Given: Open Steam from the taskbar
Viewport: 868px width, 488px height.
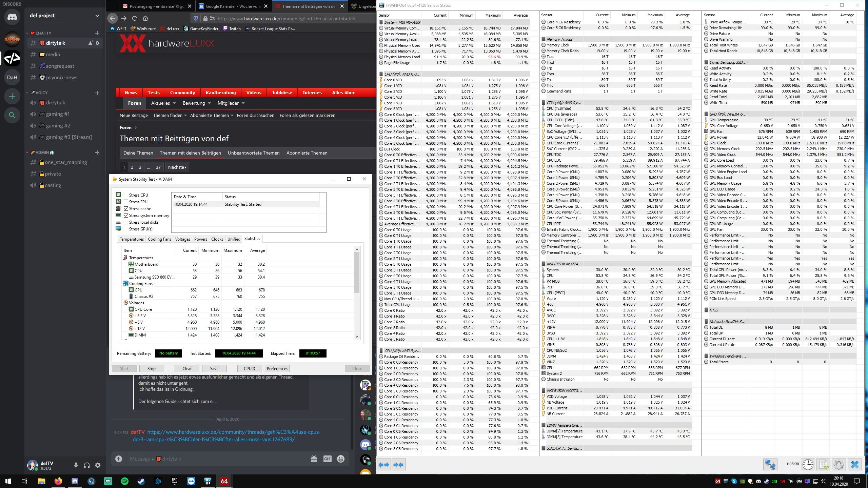Looking at the screenshot, I should point(141,481).
